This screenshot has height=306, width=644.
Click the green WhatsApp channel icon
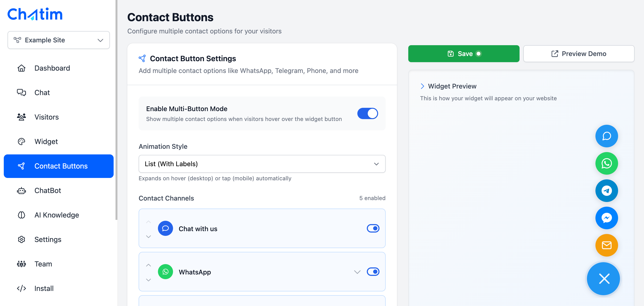(x=165, y=272)
